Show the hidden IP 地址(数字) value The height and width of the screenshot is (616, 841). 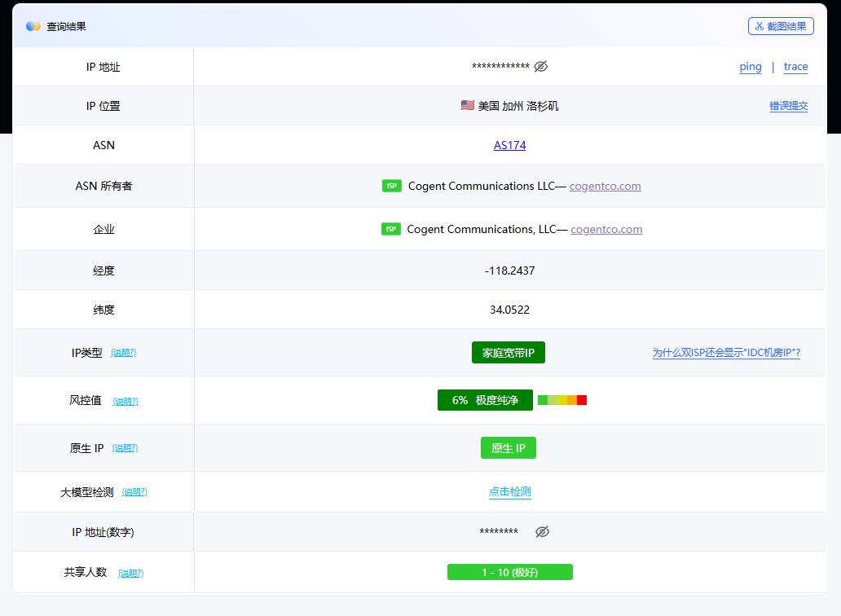click(542, 532)
